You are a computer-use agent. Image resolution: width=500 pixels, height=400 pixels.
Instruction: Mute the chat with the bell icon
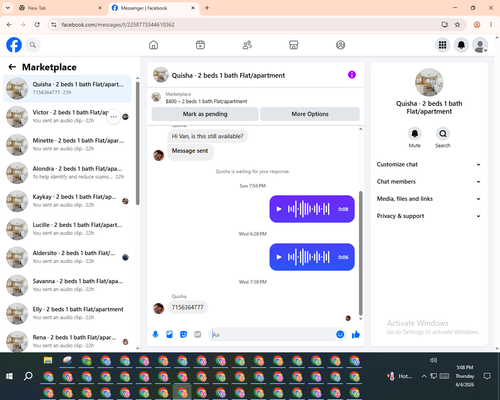click(x=415, y=134)
